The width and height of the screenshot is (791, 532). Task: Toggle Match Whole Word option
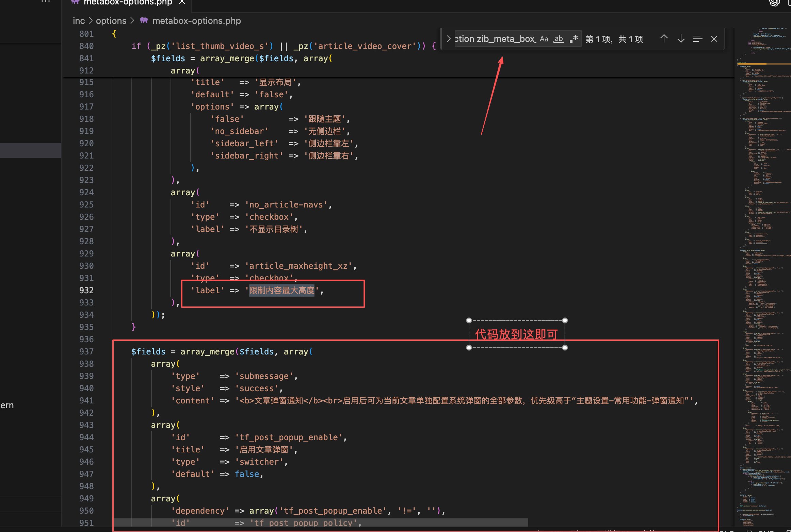pyautogui.click(x=559, y=39)
